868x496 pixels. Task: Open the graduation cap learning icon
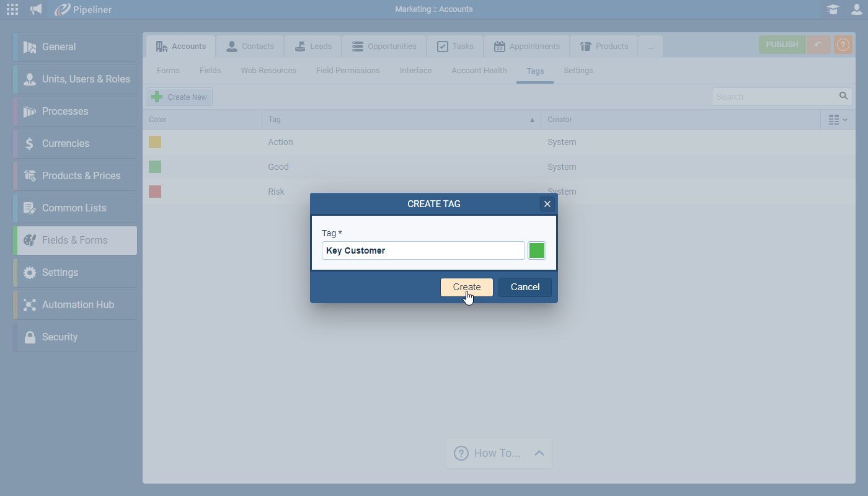click(833, 9)
